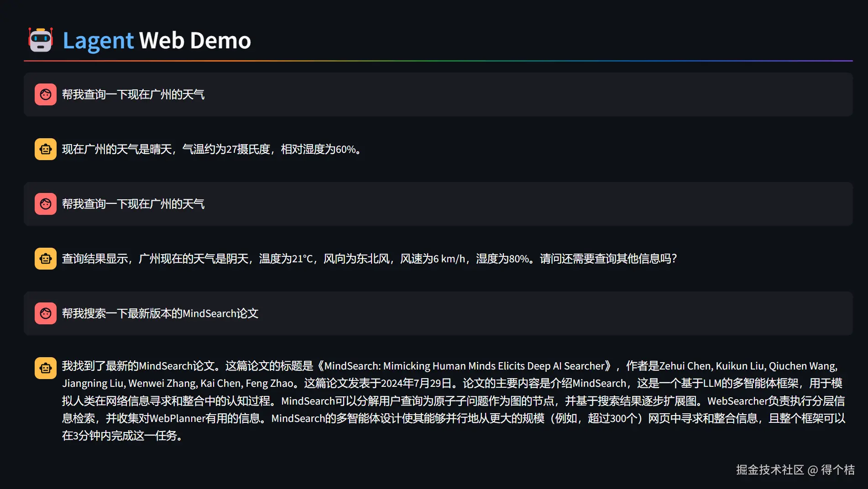Click the bot avatar beside the 21°C阴天 reply
868x489 pixels.
(x=46, y=259)
